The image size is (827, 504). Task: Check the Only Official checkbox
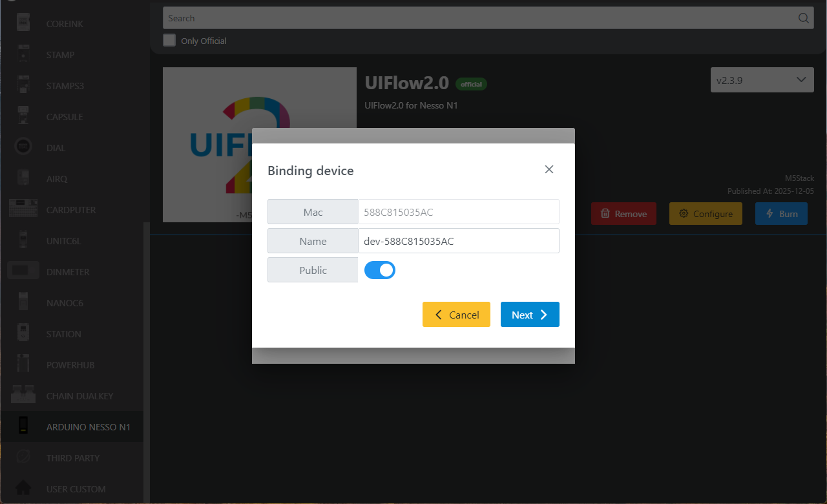(x=169, y=40)
